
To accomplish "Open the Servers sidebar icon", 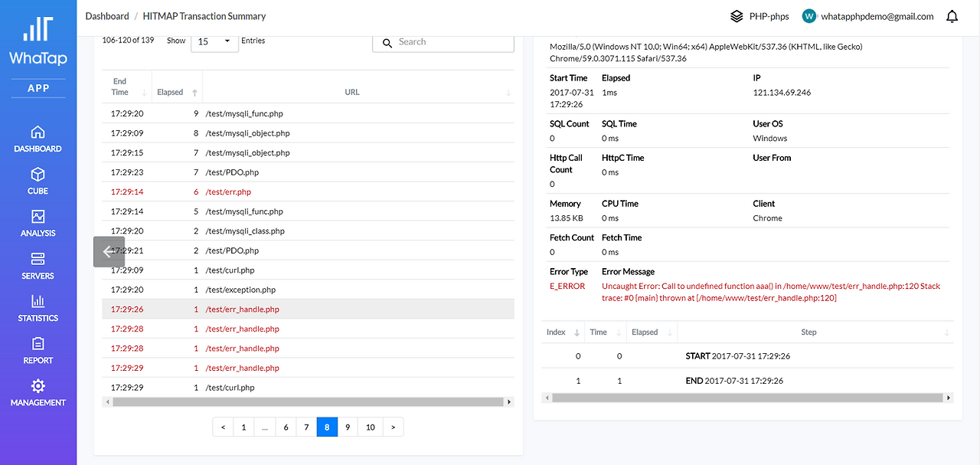I will pos(38,260).
